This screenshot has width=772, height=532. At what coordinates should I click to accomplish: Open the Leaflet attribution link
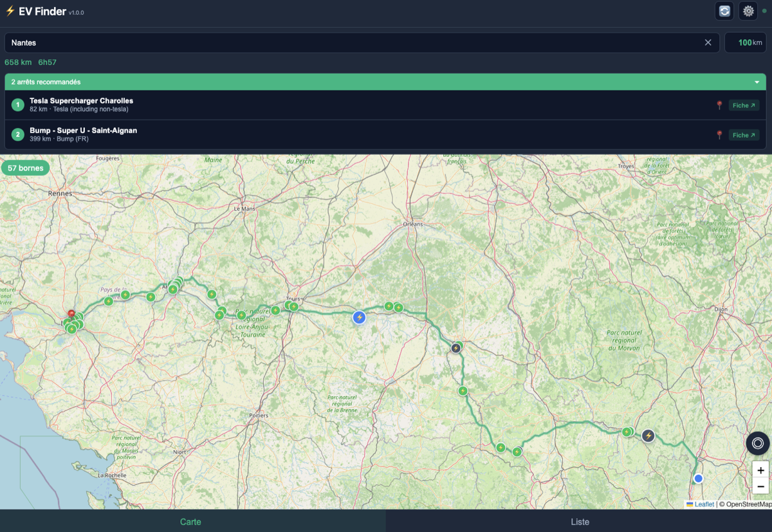click(704, 504)
